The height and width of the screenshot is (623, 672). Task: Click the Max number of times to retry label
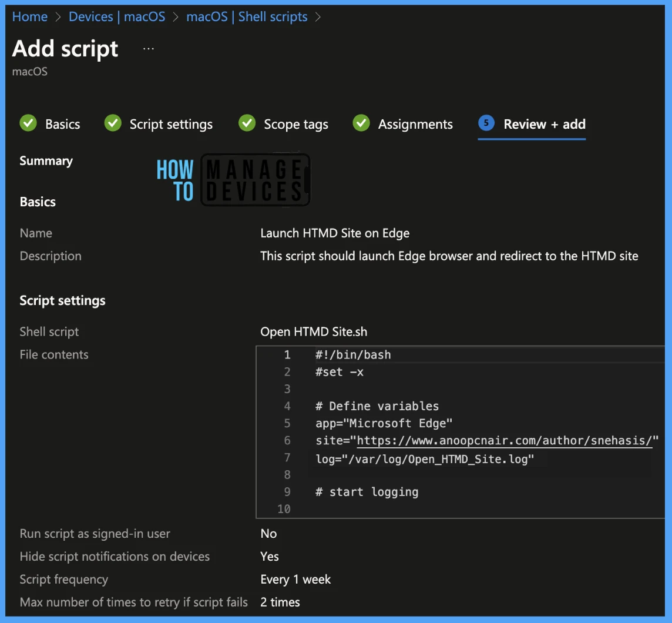[134, 602]
